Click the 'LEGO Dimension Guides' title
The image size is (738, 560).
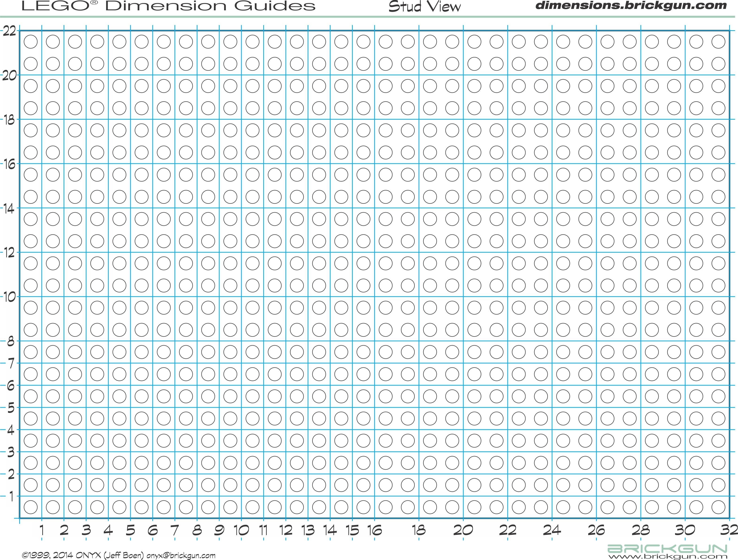point(169,6)
